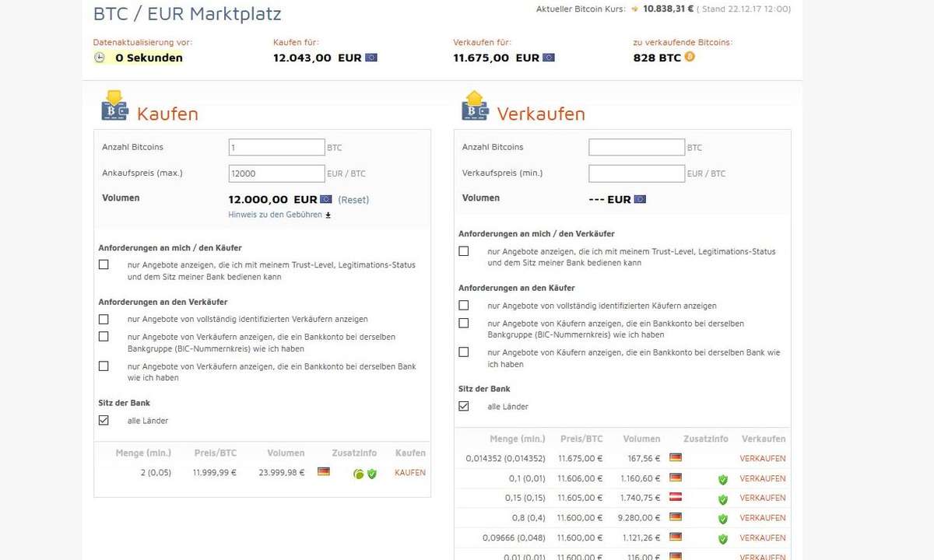934x560 pixels.
Task: Click the current Bitcoin rate '10.838,31 €'
Action: [x=669, y=9]
